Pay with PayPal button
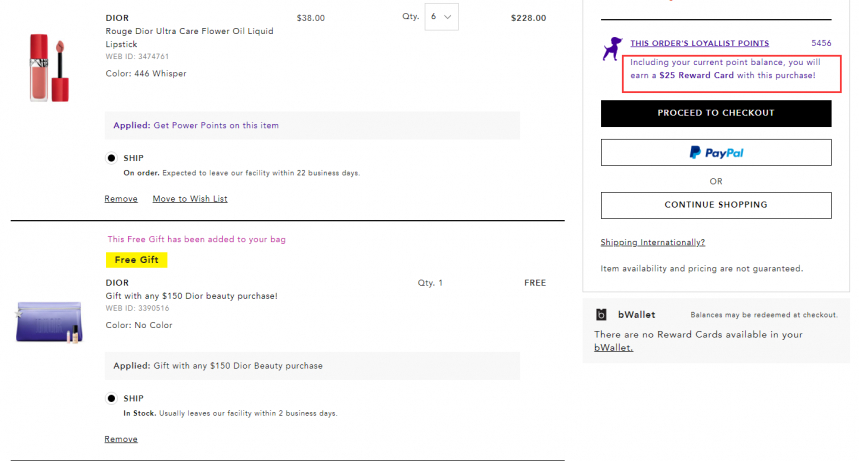 [716, 152]
